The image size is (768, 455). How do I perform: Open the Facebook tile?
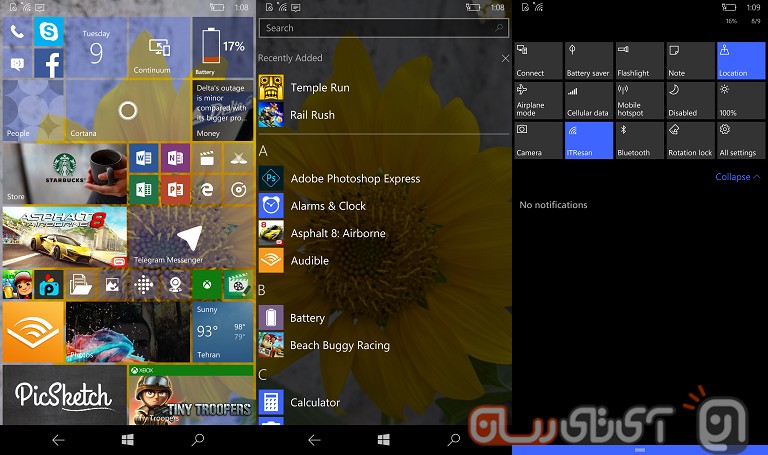click(x=49, y=64)
